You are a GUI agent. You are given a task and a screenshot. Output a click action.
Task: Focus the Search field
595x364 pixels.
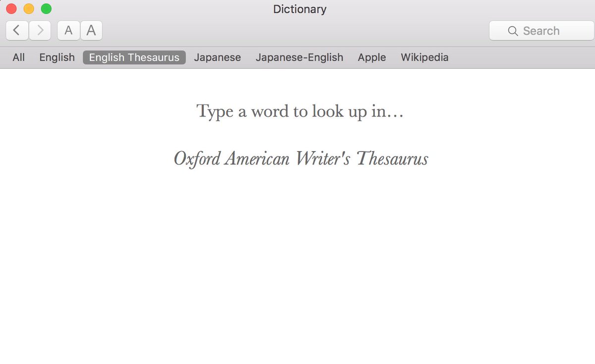click(541, 31)
